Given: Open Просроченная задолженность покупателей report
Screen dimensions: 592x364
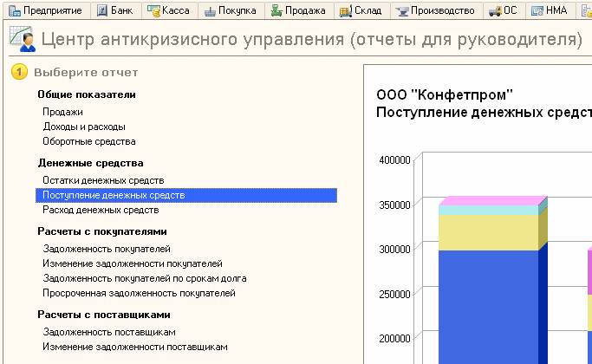Looking at the screenshot, I should 139,293.
